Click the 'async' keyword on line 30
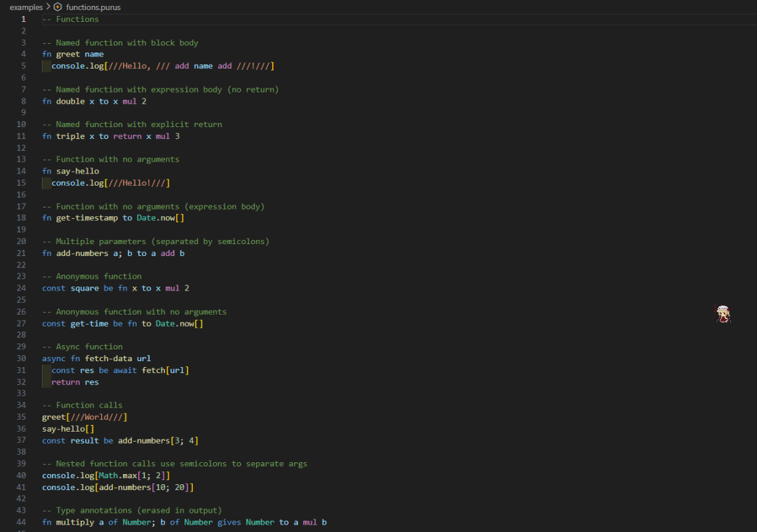This screenshot has width=757, height=532. 54,358
